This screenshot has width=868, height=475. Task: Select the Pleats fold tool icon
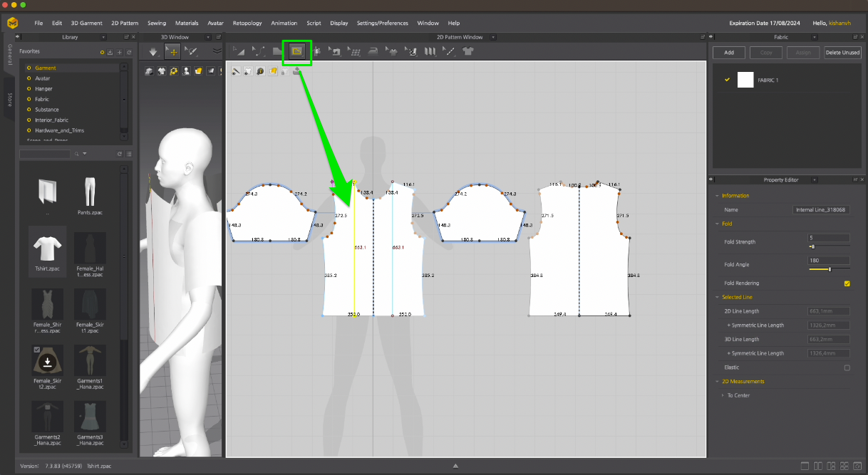click(430, 51)
